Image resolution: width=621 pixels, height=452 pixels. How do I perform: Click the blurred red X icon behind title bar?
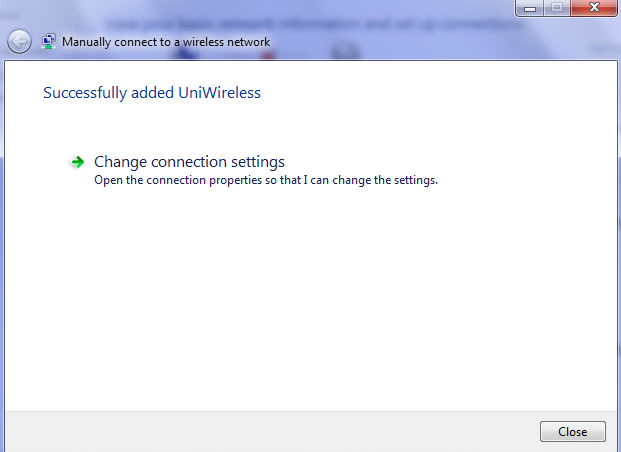pyautogui.click(x=268, y=55)
